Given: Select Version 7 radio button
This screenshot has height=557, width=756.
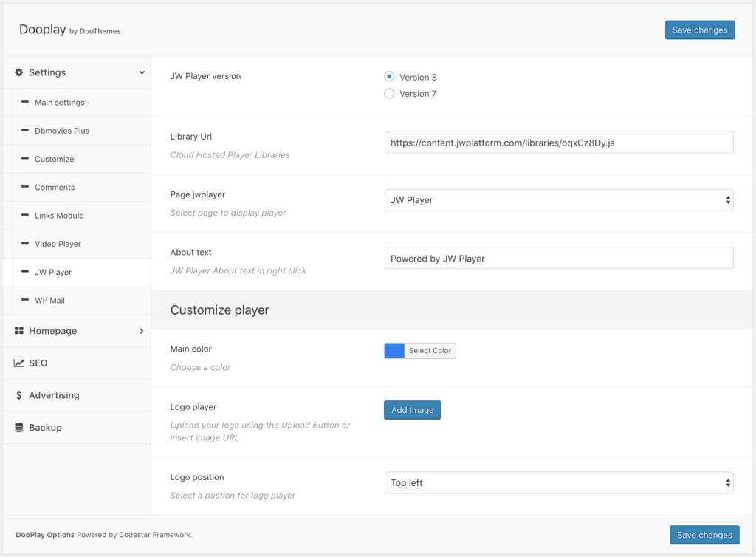Looking at the screenshot, I should [x=389, y=93].
